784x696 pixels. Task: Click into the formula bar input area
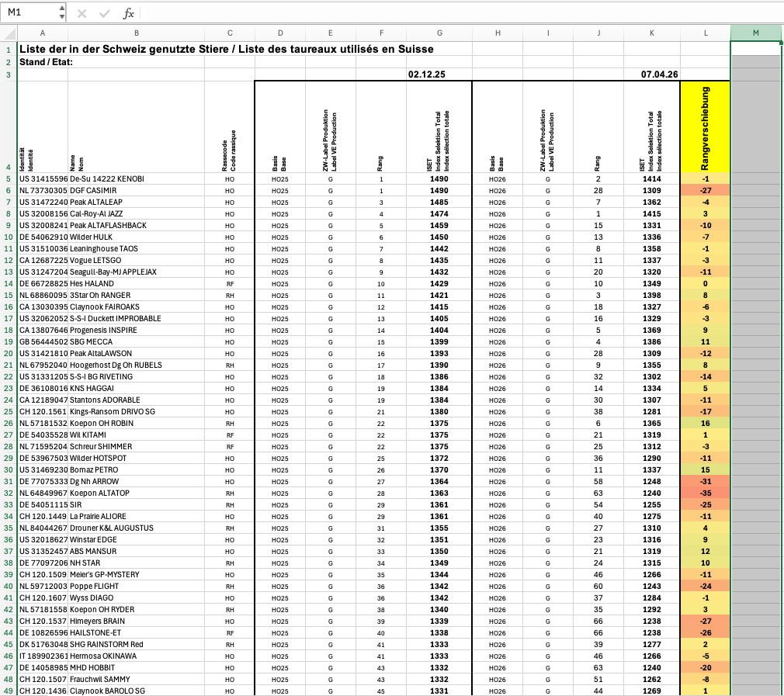click(458, 13)
